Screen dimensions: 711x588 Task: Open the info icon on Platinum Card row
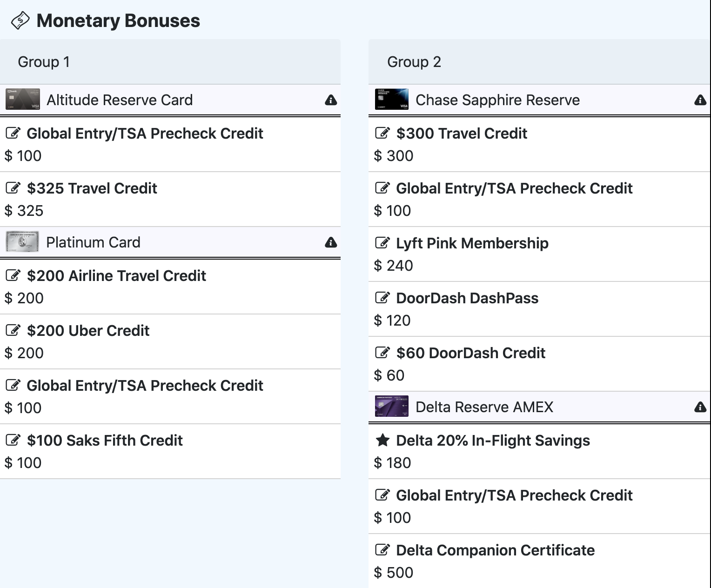[331, 242]
